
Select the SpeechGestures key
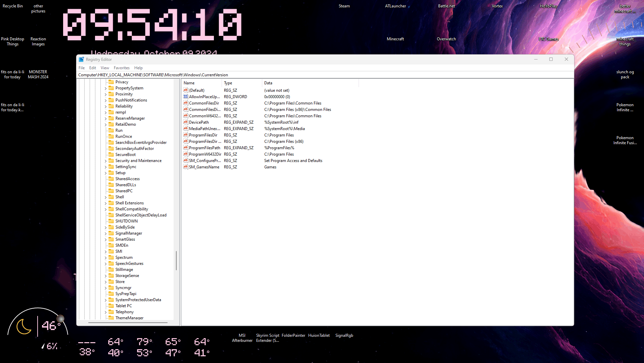pos(129,264)
